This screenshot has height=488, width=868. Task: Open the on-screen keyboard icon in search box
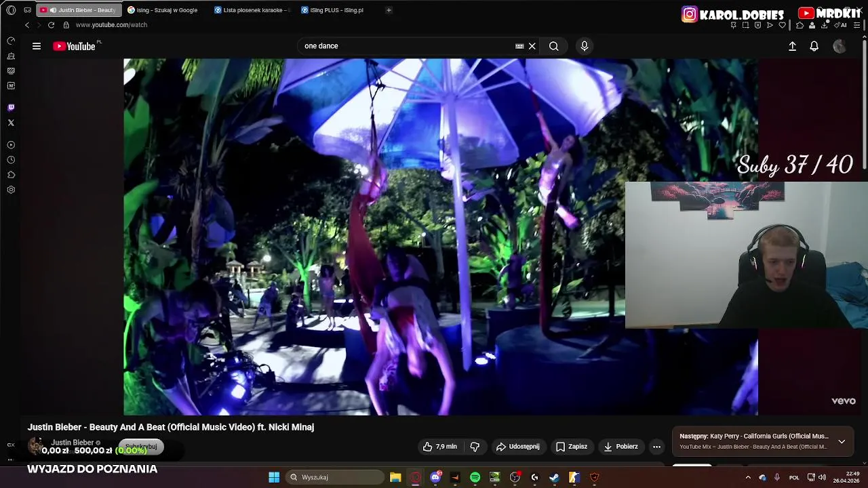519,46
